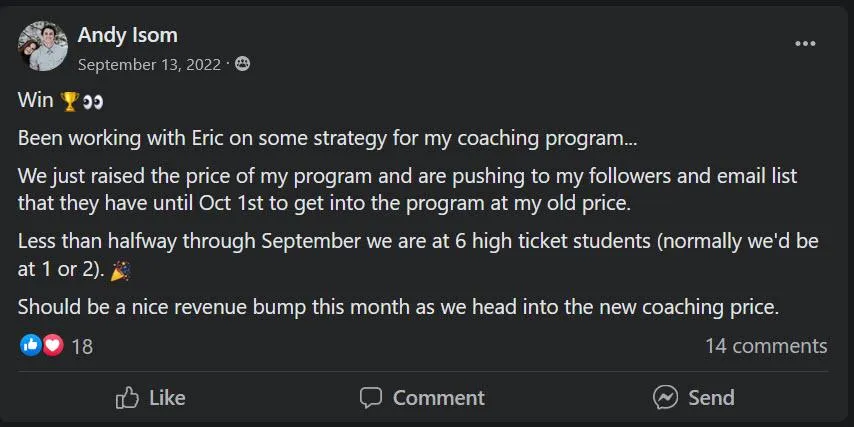Open the post's three-dot options menu
Viewport: 854px width, 427px height.
click(805, 44)
